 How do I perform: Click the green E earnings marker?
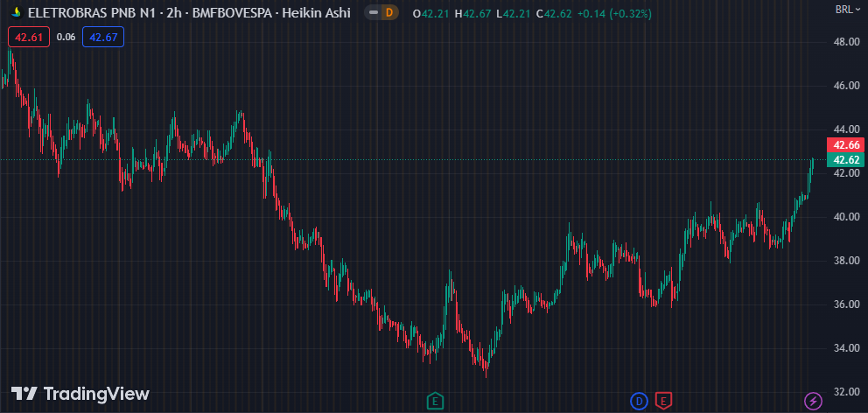pos(435,400)
